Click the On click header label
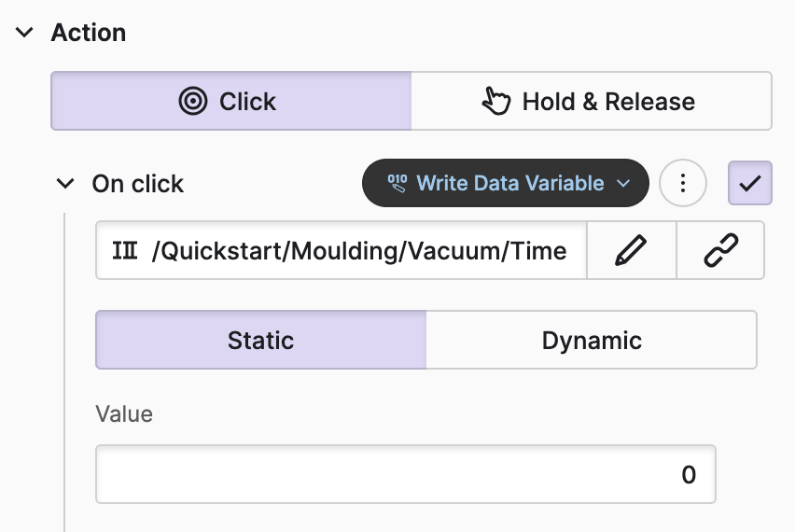Image resolution: width=795 pixels, height=532 pixels. pos(138,184)
